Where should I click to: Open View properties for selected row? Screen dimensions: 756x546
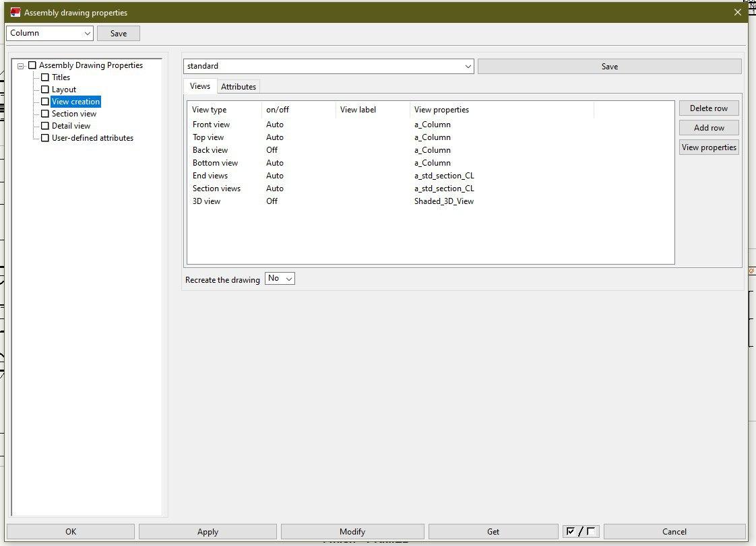[709, 147]
